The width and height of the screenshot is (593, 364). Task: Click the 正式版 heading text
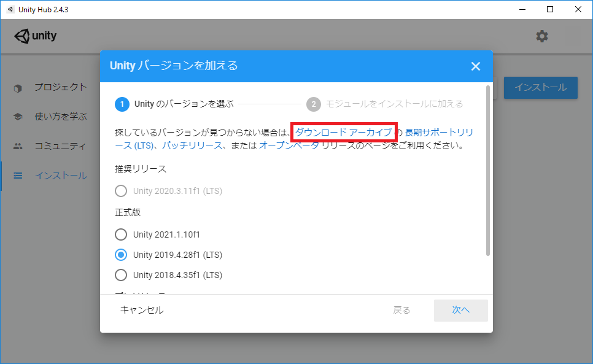pyautogui.click(x=128, y=212)
